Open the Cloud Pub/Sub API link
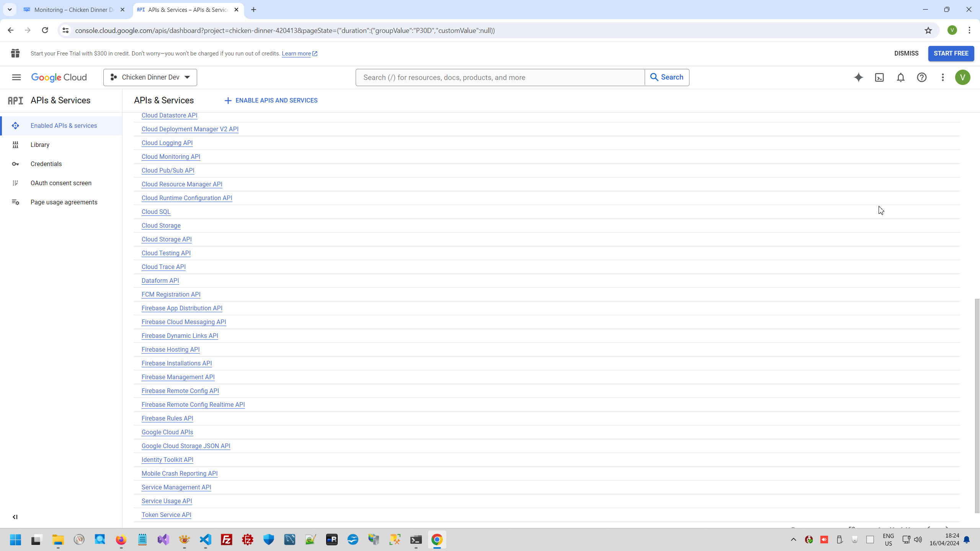Image resolution: width=980 pixels, height=551 pixels. (168, 170)
